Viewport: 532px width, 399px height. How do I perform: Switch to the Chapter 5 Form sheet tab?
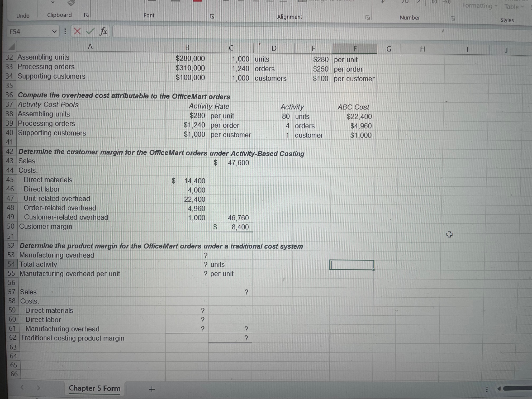94,388
